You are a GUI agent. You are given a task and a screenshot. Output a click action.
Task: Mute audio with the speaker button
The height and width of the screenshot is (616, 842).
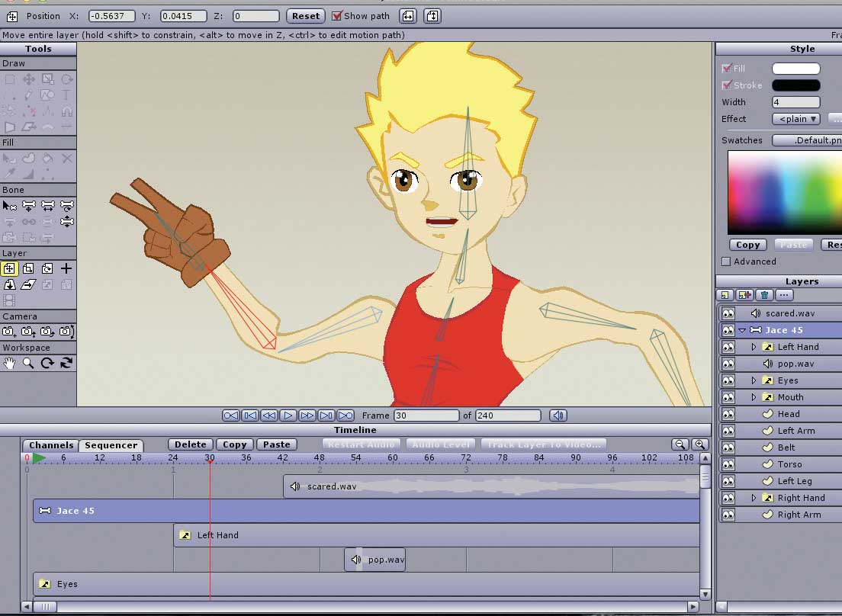[x=558, y=415]
